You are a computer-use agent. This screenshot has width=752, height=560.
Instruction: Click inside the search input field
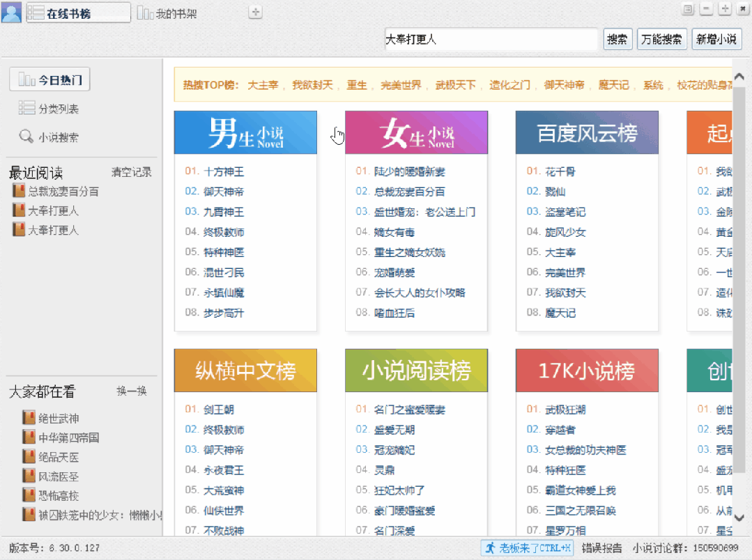point(491,39)
